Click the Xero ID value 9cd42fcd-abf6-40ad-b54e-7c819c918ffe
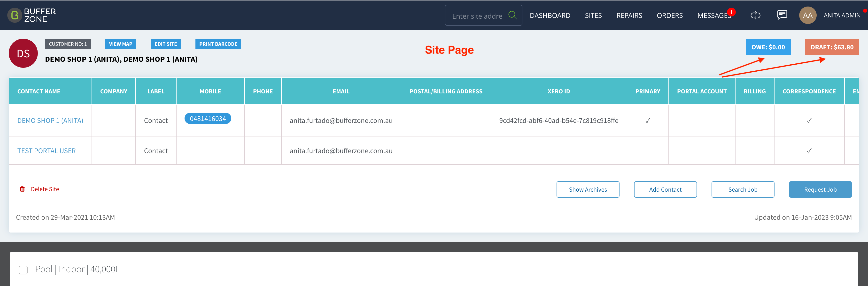 click(x=559, y=120)
